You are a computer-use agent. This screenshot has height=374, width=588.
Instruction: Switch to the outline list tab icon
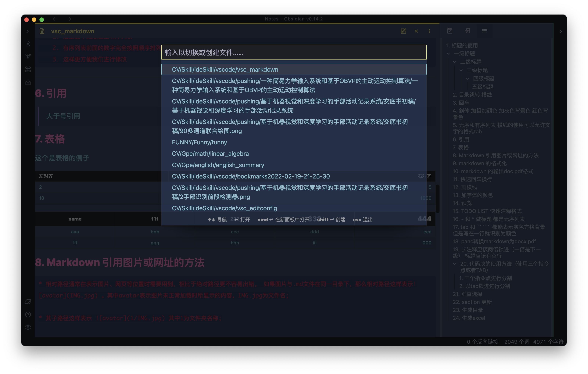click(484, 31)
